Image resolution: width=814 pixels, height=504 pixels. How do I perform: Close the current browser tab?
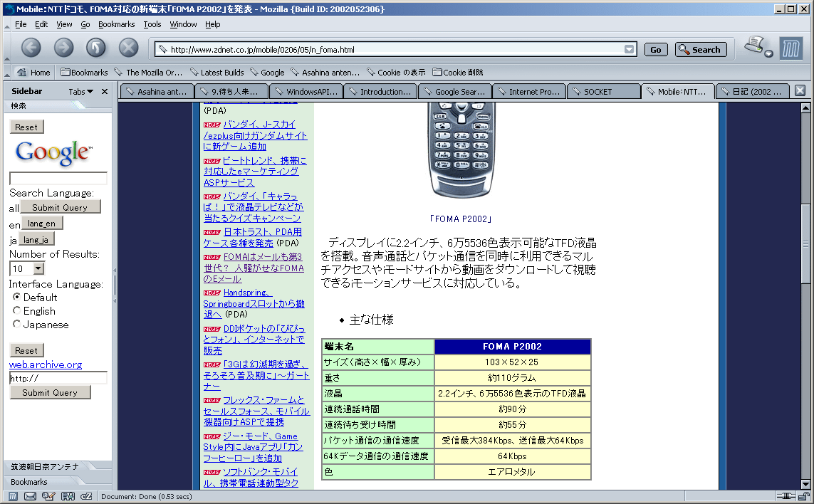click(x=800, y=90)
